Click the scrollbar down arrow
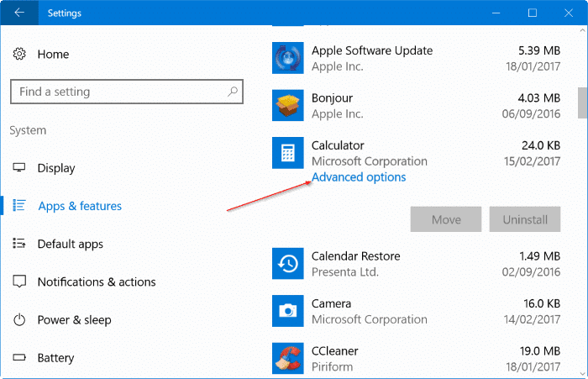This screenshot has height=379, width=588. 582,373
